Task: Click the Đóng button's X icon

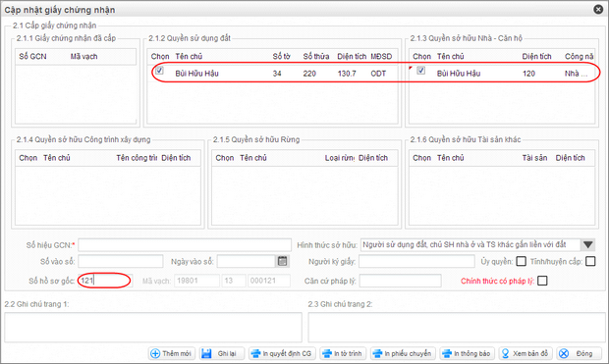Action: coord(564,353)
